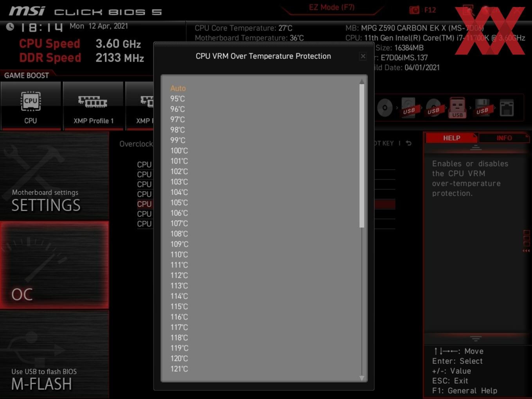
Task: Click the grip handle below the help text
Action: tap(476, 338)
